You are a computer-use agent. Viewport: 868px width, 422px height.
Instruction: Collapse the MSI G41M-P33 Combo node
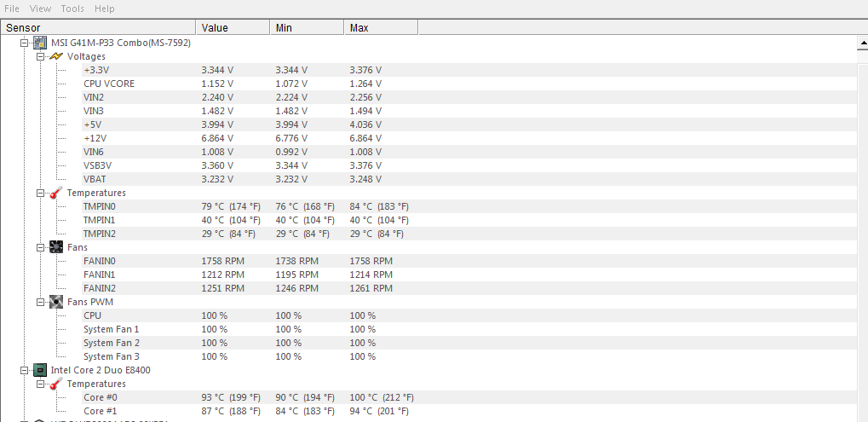24,43
